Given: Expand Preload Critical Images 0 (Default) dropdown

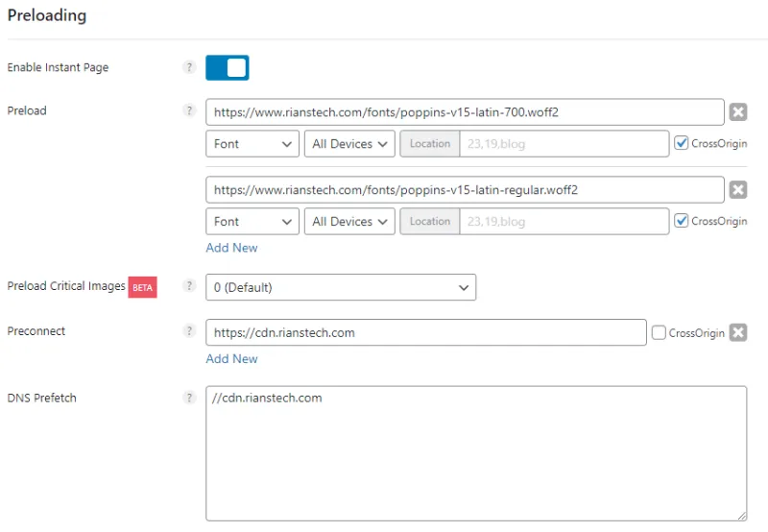Looking at the screenshot, I should coord(341,287).
